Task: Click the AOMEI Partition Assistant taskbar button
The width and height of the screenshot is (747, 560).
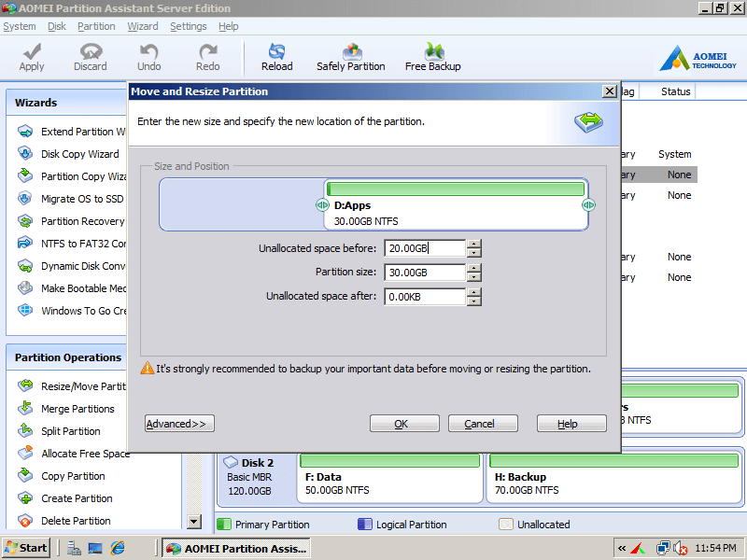Action: coord(236,548)
